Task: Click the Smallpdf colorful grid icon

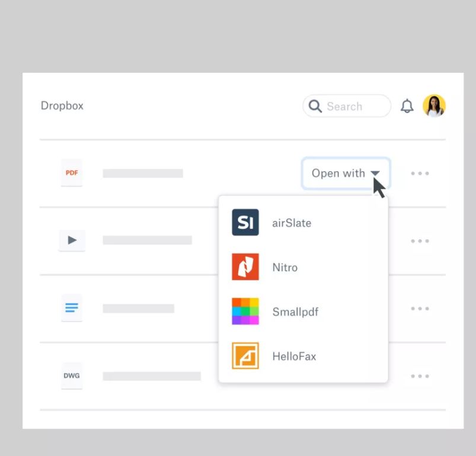Action: (245, 312)
